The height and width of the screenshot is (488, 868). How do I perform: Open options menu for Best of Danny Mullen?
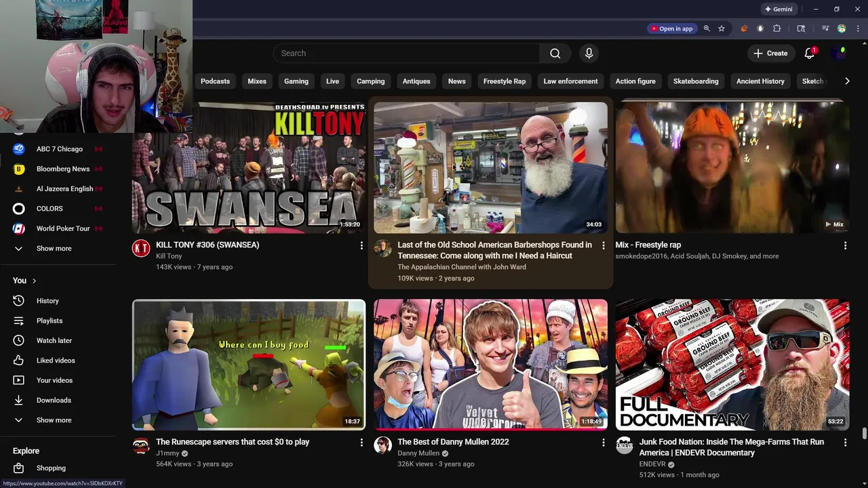click(604, 443)
